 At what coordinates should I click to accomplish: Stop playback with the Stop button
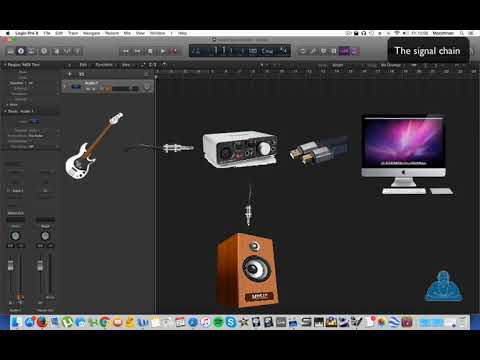click(150, 51)
